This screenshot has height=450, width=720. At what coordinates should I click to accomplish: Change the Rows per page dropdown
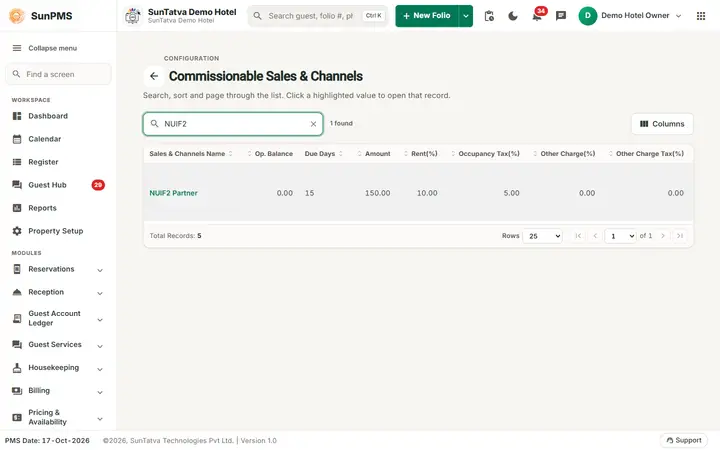pos(543,236)
